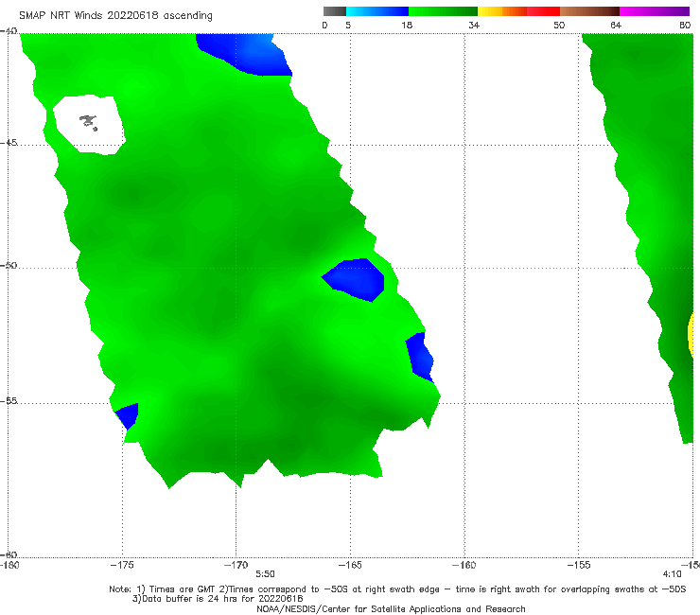Click the gray island shape in white gap
The height and width of the screenshot is (615, 700).
coord(88,122)
